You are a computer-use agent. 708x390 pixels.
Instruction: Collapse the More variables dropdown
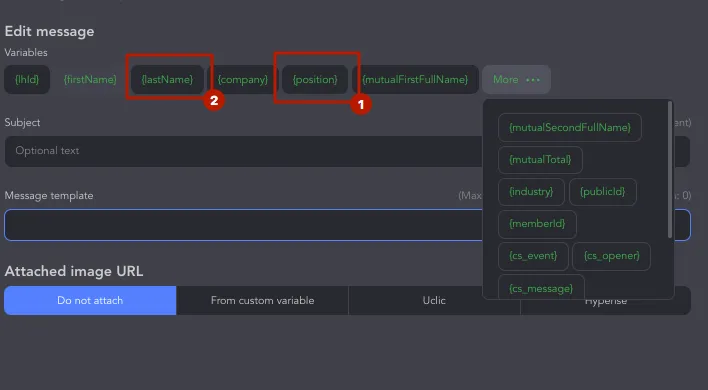tap(516, 79)
